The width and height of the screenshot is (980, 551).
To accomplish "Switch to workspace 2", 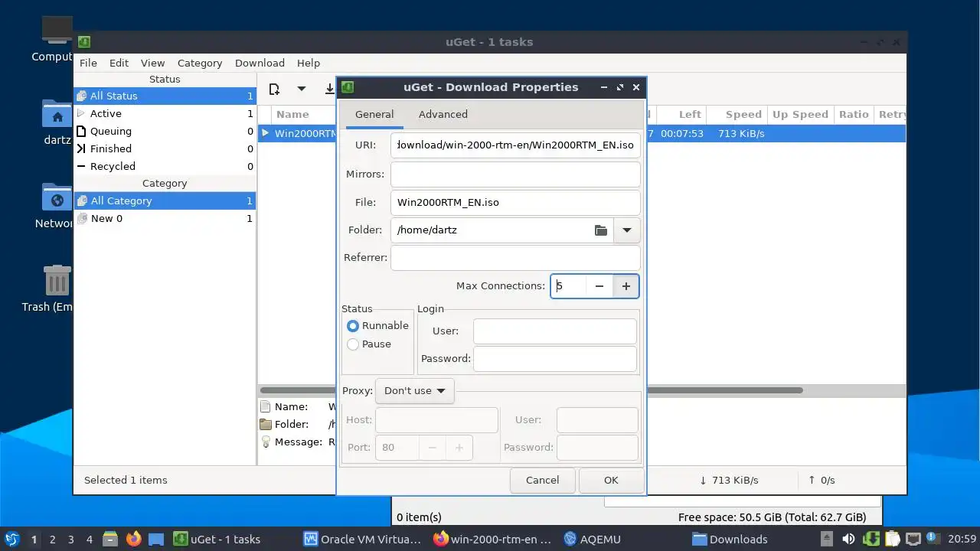I will click(x=52, y=540).
